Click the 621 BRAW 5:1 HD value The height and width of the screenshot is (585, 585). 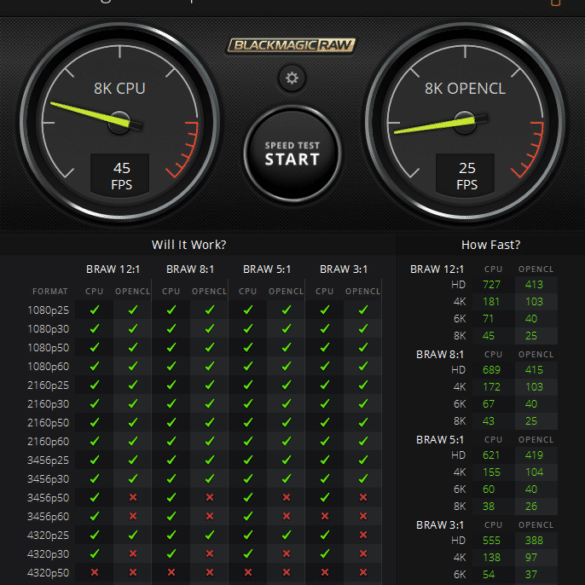coord(491,455)
